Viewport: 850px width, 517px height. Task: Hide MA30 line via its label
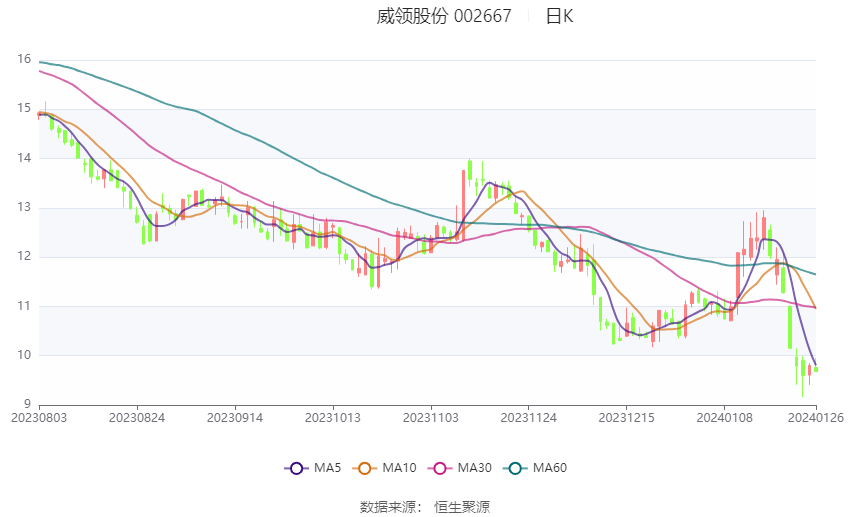tap(474, 468)
